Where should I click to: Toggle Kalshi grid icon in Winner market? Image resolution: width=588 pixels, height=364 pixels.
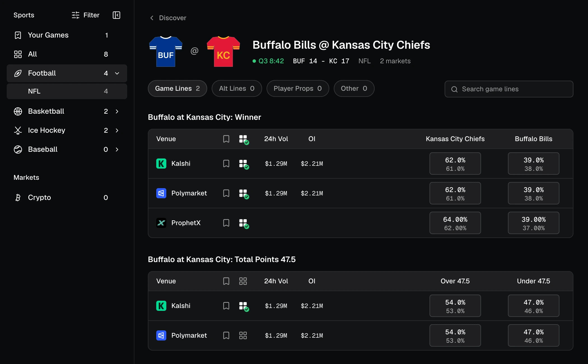pos(244,164)
